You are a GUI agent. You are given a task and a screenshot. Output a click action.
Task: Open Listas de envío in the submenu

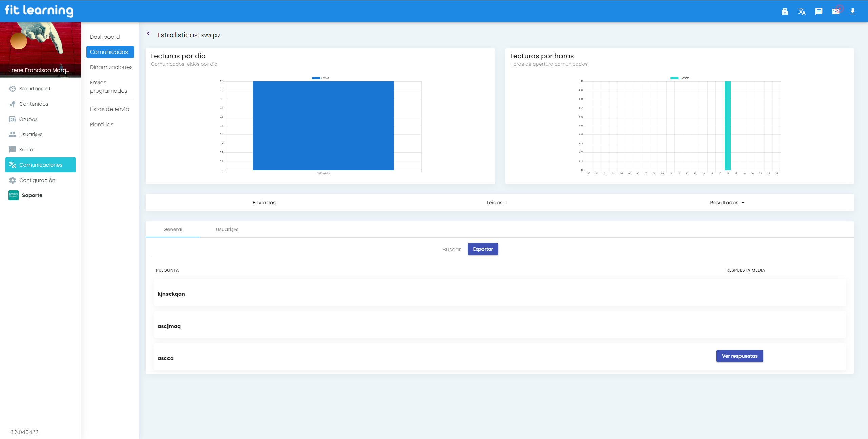tap(109, 109)
